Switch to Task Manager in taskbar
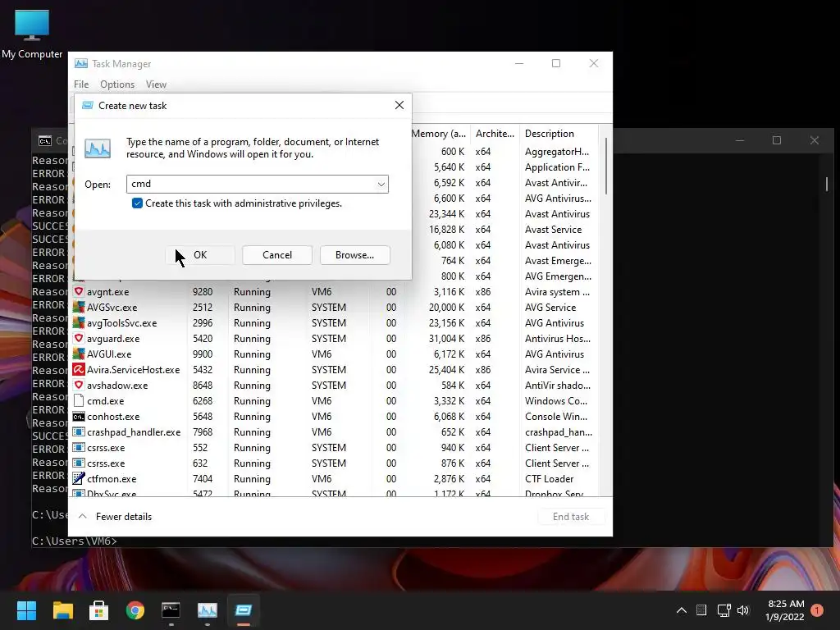Screen dimensions: 840x630 pos(208,610)
